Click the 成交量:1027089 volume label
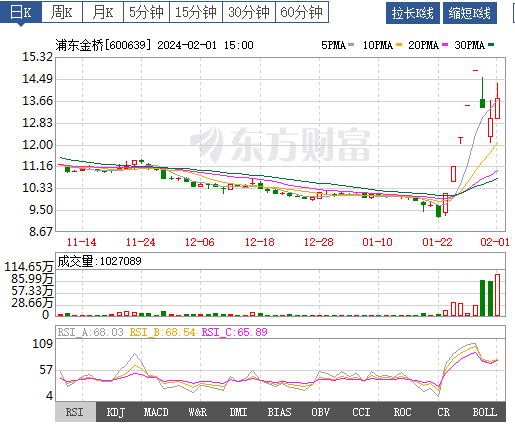The width and height of the screenshot is (515, 432). pos(99,261)
